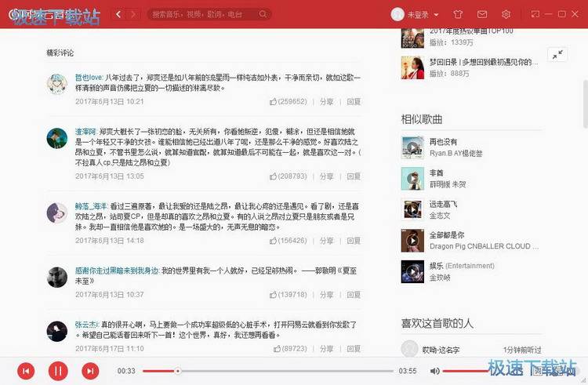Image resolution: width=588 pixels, height=385 pixels.
Task: Collapse the song detail view
Action: tap(557, 54)
